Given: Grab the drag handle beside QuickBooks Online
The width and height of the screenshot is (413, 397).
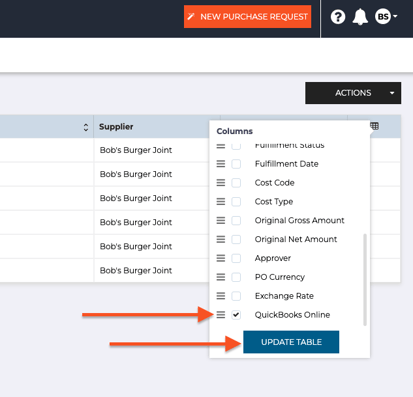Looking at the screenshot, I should coord(221,315).
